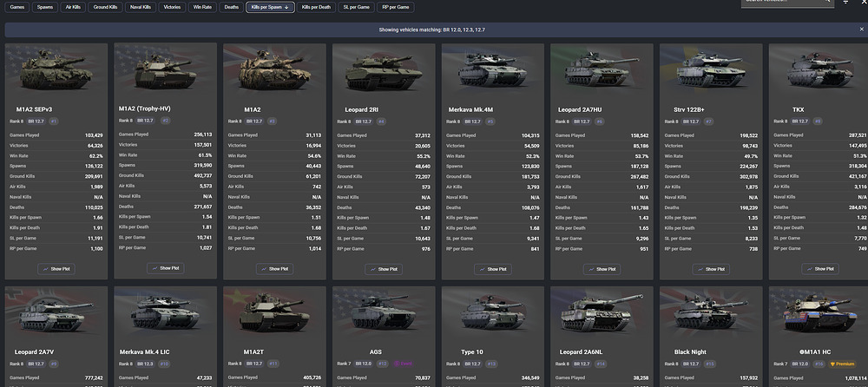Image resolution: width=868 pixels, height=387 pixels.
Task: Open TKX Show Plot chart
Action: pyautogui.click(x=820, y=269)
